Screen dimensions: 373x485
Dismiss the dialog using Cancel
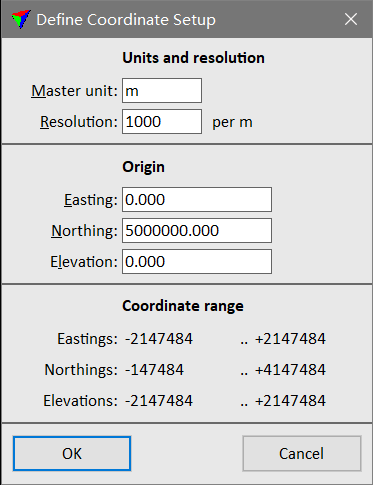302,453
